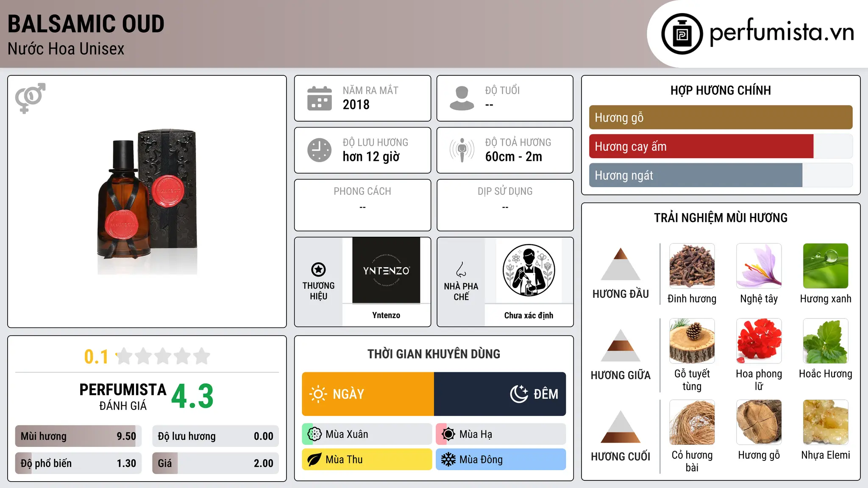Select the Hoa phong lữ geranium note image
This screenshot has height=488, width=868.
pyautogui.click(x=759, y=341)
